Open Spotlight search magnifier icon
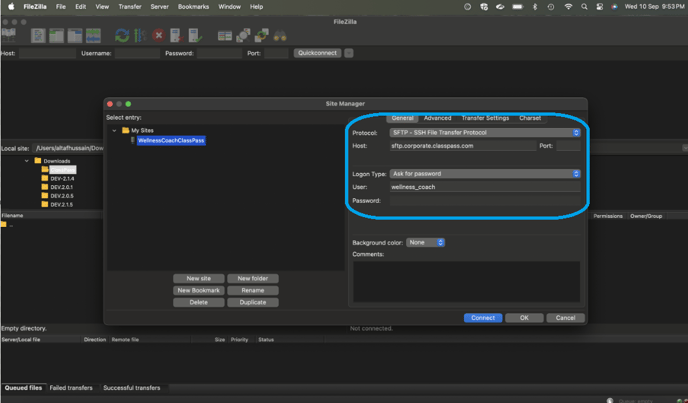This screenshot has height=403, width=688. pyautogui.click(x=584, y=7)
